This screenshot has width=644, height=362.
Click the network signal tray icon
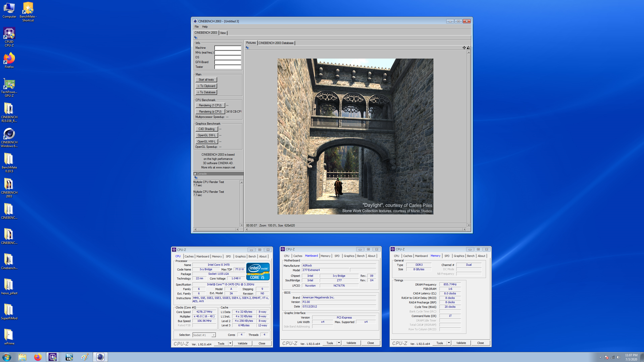[x=613, y=357]
